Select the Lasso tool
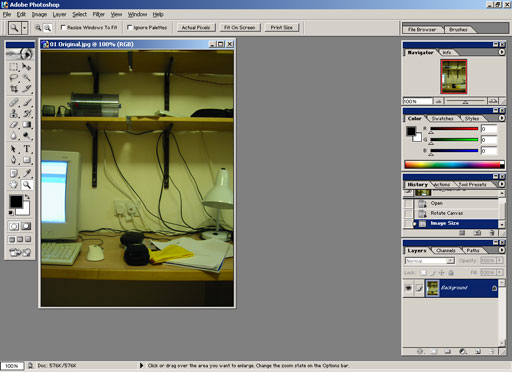 pos(14,78)
